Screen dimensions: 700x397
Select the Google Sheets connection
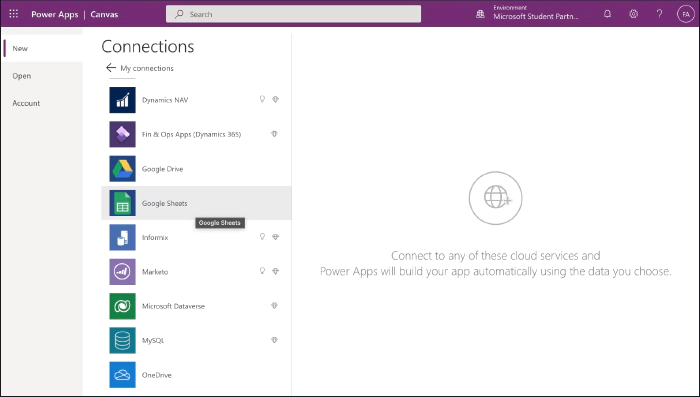[x=196, y=203]
